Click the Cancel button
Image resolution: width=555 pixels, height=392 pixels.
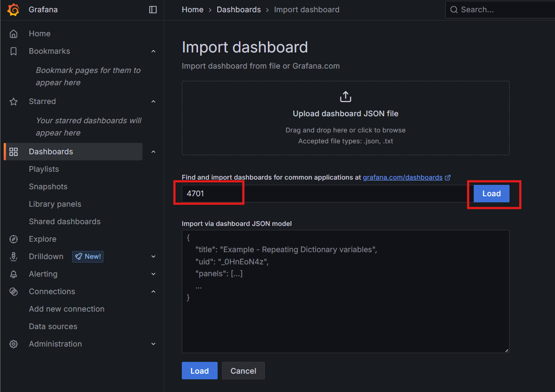(243, 371)
